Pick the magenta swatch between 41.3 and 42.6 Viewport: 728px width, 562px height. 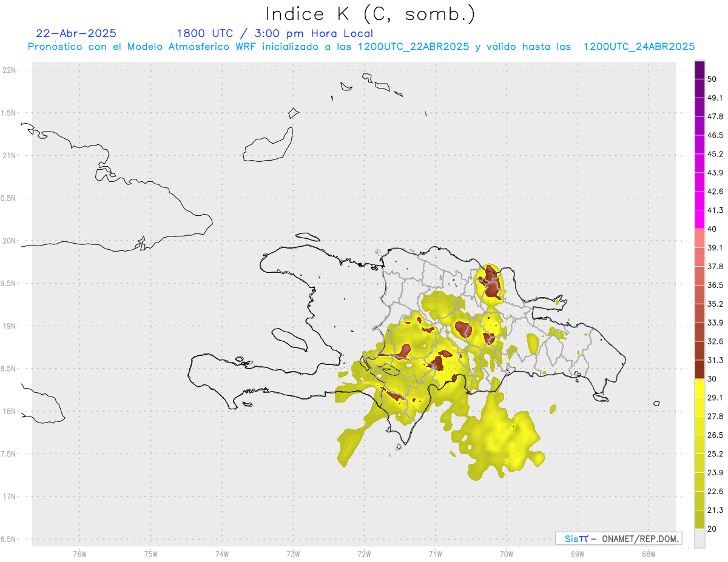tap(699, 201)
